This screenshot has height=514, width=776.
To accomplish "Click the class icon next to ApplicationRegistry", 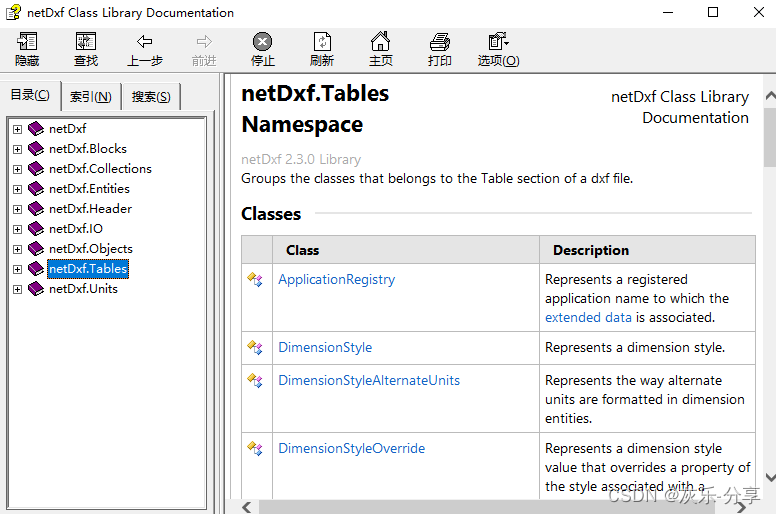I will click(255, 280).
